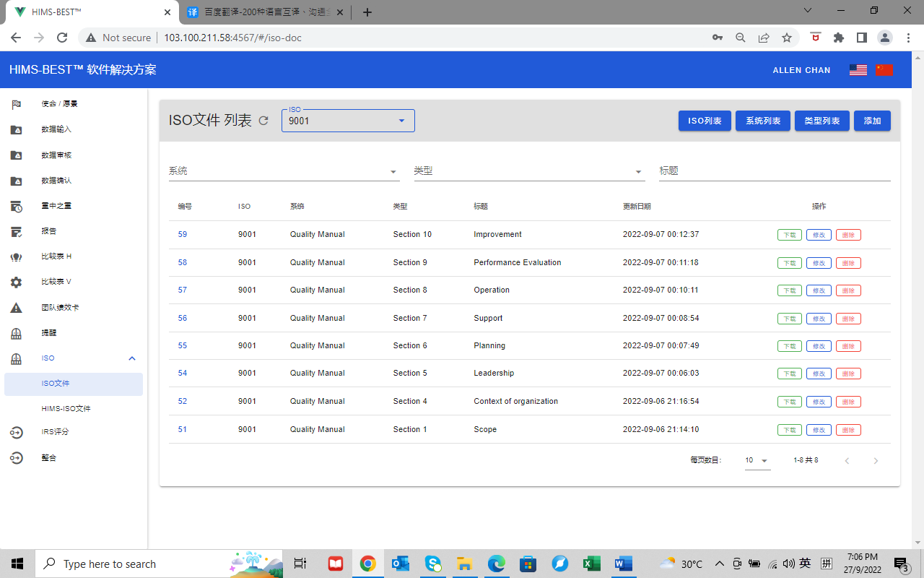This screenshot has height=578, width=924.
Task: Click the warning triangle icon for 团队绩效卡
Action: coord(16,308)
